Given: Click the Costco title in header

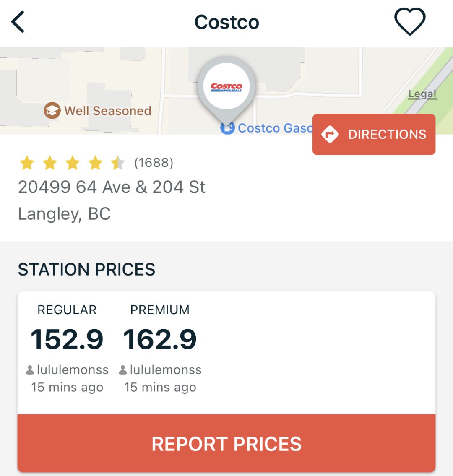Looking at the screenshot, I should point(227,22).
